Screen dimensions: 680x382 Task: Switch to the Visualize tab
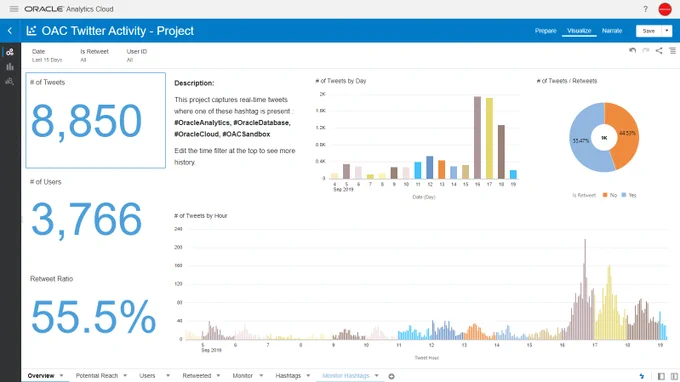coord(579,31)
